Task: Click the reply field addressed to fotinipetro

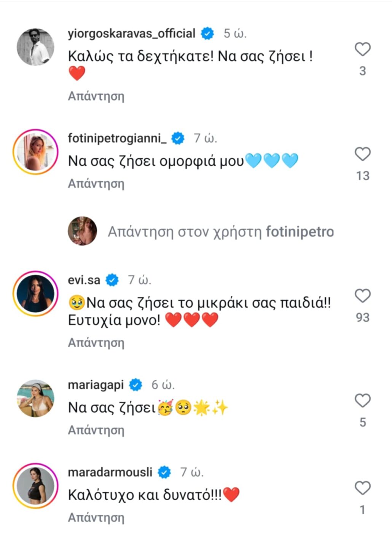Action: click(x=221, y=231)
